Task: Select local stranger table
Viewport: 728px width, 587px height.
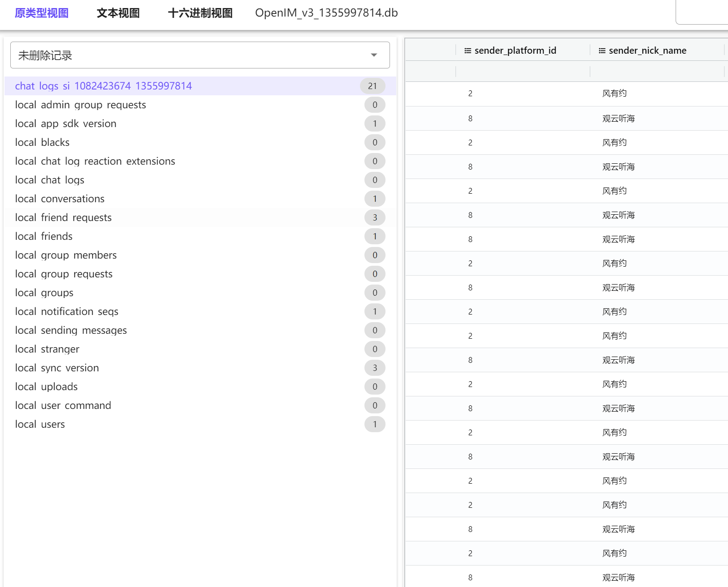Action: coord(200,349)
